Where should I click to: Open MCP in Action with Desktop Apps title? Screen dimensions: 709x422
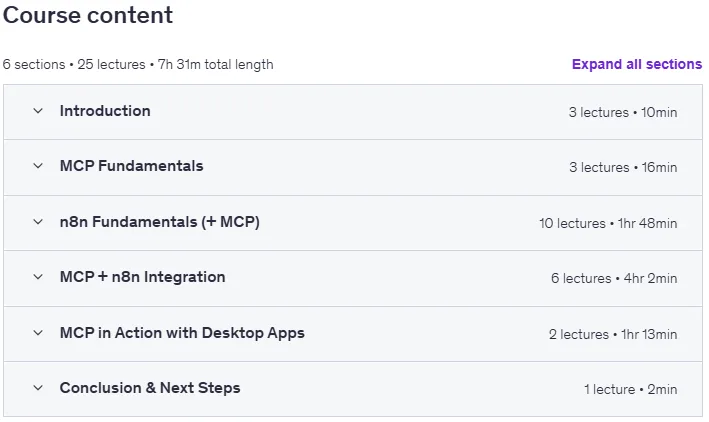click(x=182, y=333)
